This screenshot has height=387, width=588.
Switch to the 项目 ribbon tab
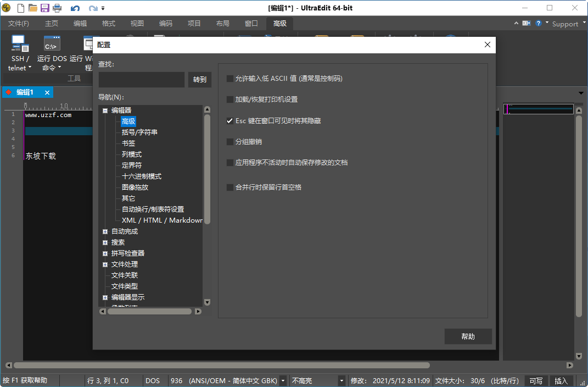pos(194,23)
